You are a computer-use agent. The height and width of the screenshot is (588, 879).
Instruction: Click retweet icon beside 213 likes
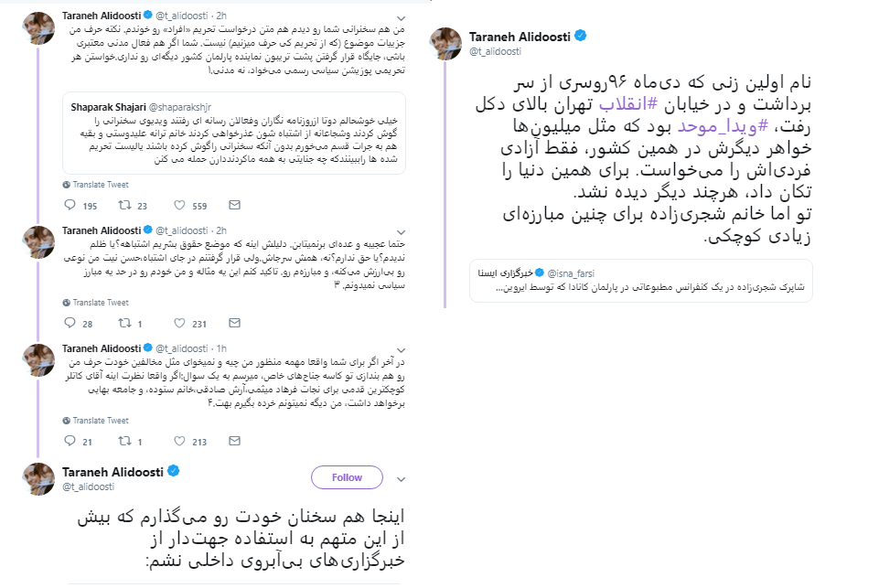click(124, 442)
